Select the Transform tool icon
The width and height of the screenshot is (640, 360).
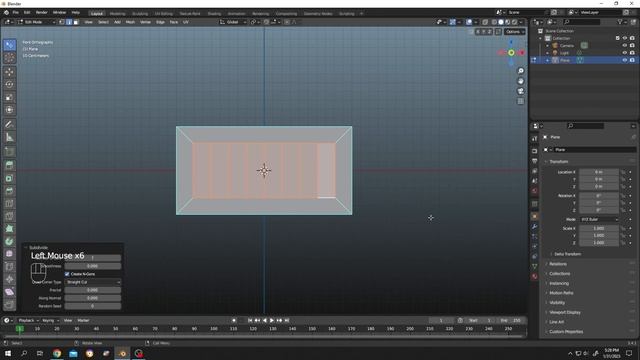(x=9, y=110)
